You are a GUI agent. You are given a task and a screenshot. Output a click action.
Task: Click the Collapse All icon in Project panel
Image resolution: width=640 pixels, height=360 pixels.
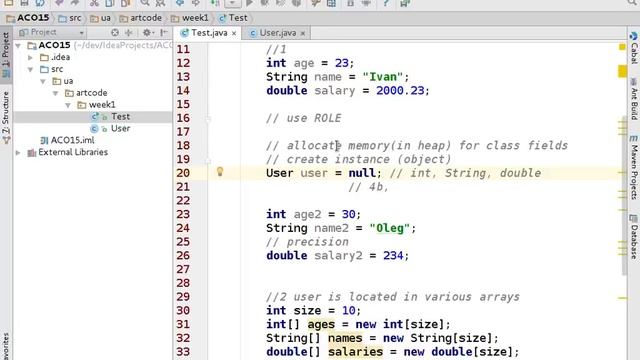click(x=129, y=33)
